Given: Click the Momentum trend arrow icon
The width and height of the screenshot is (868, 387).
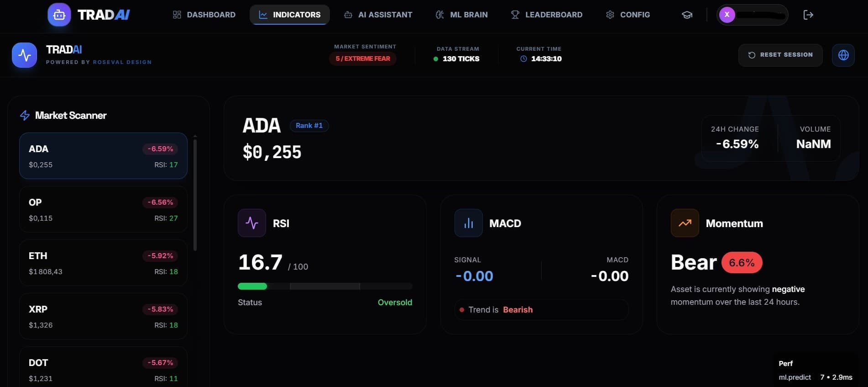Looking at the screenshot, I should (685, 223).
